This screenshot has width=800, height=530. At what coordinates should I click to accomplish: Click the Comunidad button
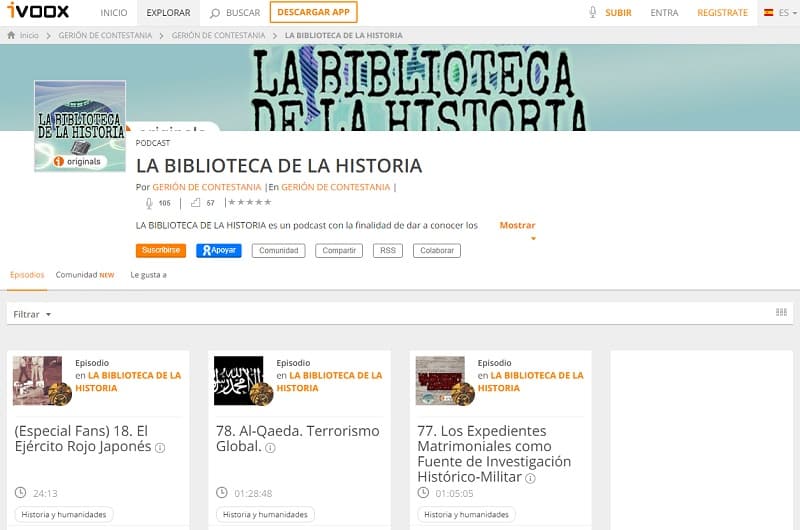coord(279,250)
